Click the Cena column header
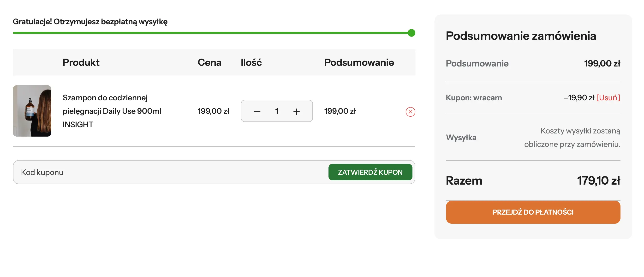 209,62
